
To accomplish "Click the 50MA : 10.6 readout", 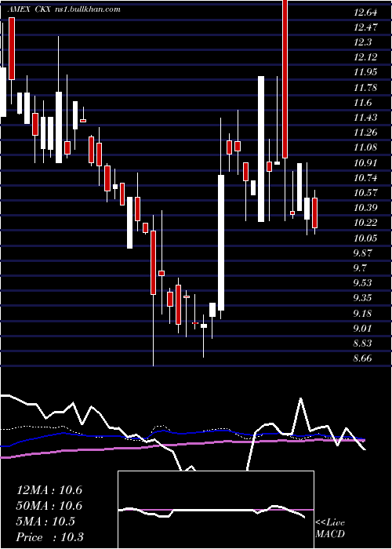I will point(49,506).
